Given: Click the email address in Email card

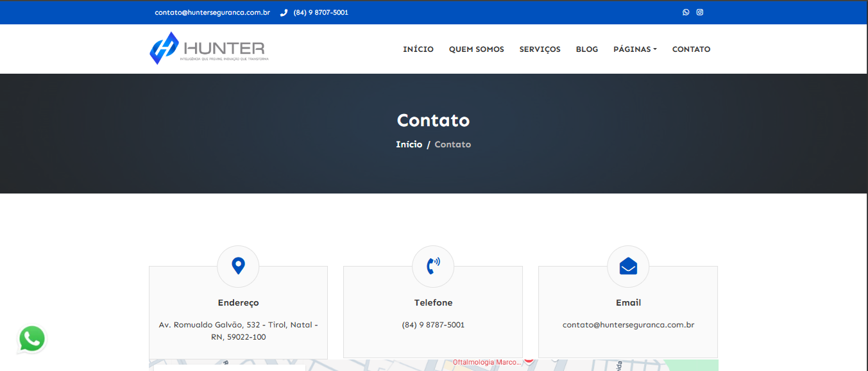Looking at the screenshot, I should [x=628, y=325].
